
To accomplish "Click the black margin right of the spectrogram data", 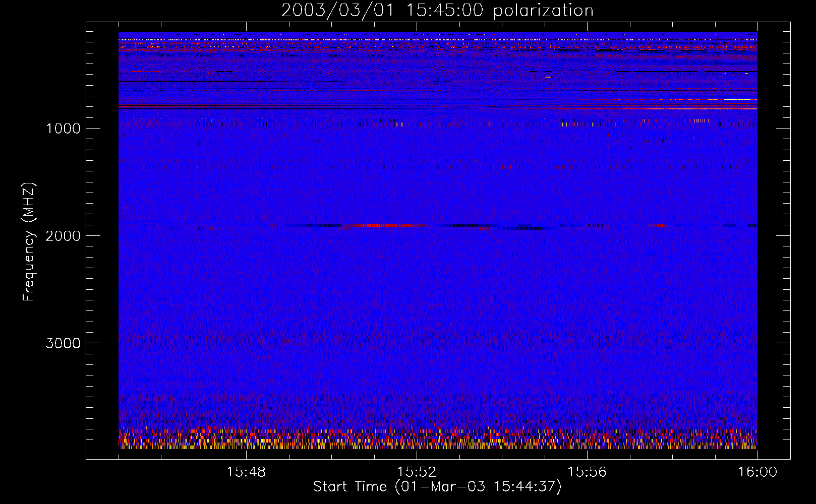I will point(774,242).
